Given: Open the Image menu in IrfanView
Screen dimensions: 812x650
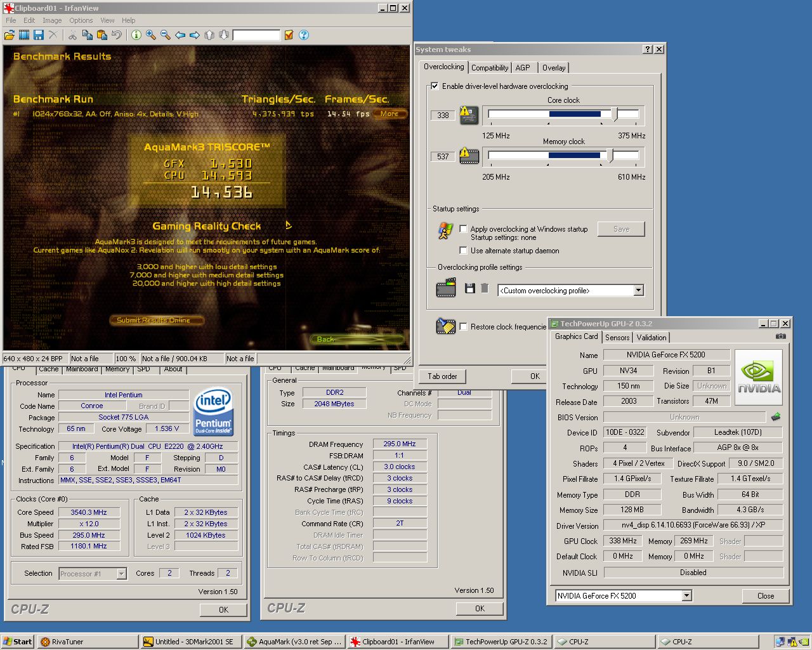Looking at the screenshot, I should (x=52, y=20).
